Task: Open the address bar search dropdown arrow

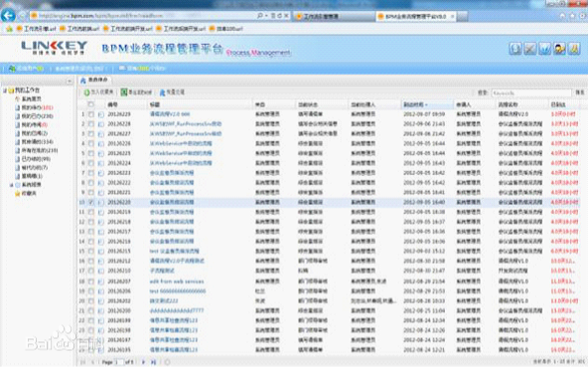Action: point(266,16)
